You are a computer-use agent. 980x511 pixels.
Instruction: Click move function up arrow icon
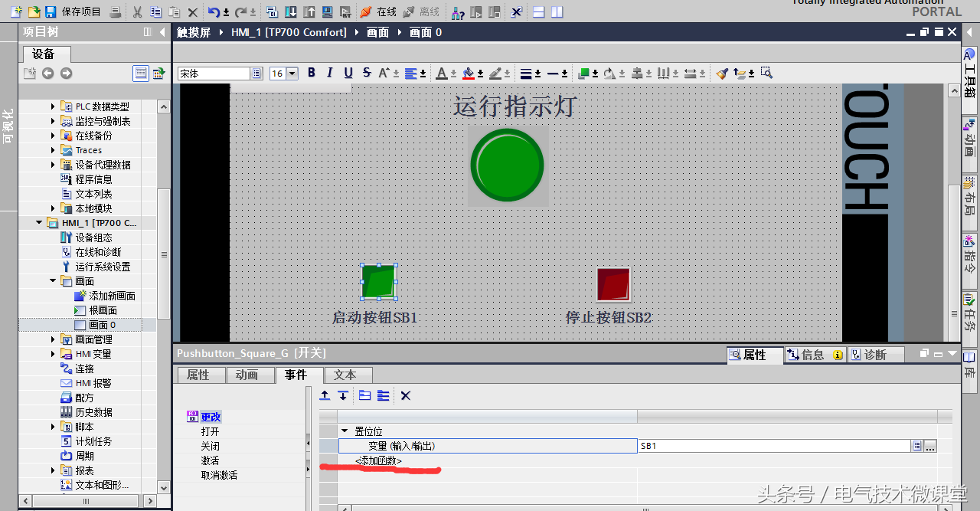click(x=325, y=395)
